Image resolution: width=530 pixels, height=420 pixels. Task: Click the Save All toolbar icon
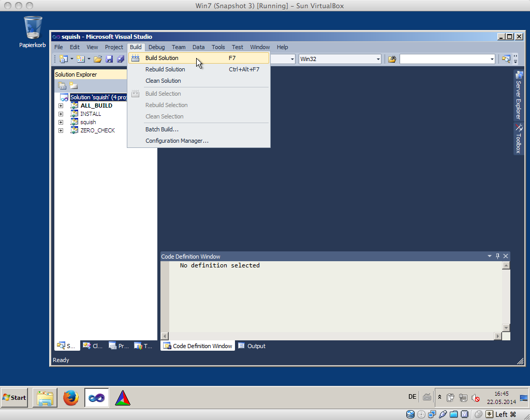121,59
